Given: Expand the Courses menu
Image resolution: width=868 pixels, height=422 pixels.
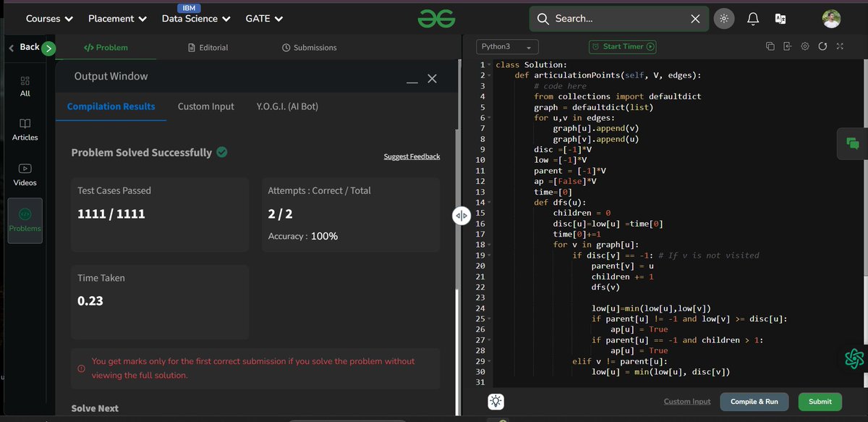Looking at the screenshot, I should tap(49, 19).
